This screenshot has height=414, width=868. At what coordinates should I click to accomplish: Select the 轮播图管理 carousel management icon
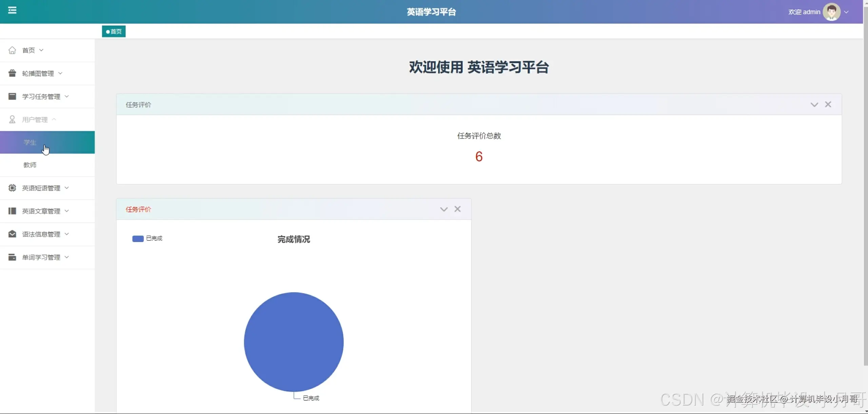[x=12, y=73]
